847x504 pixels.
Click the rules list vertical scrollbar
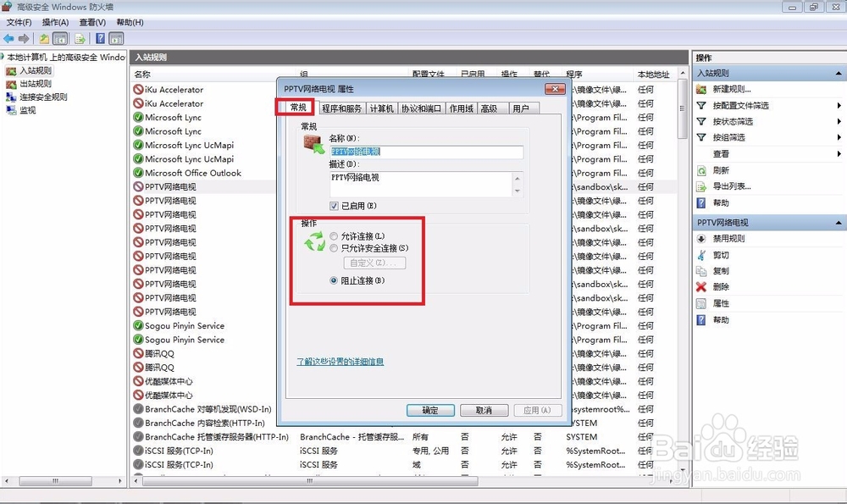point(683,109)
